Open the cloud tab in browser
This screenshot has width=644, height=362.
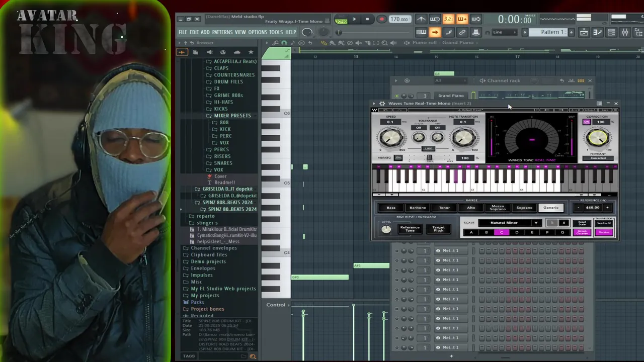(237, 52)
